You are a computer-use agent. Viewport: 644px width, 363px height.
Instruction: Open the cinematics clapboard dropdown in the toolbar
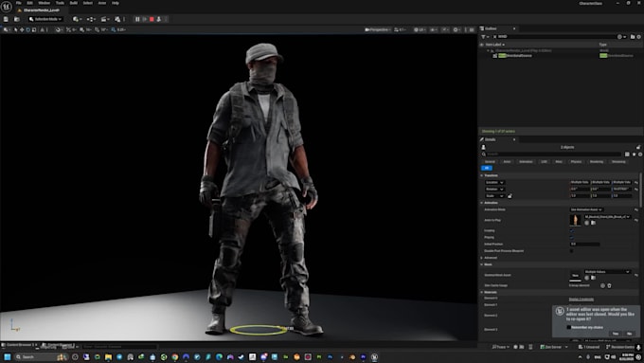coord(105,19)
